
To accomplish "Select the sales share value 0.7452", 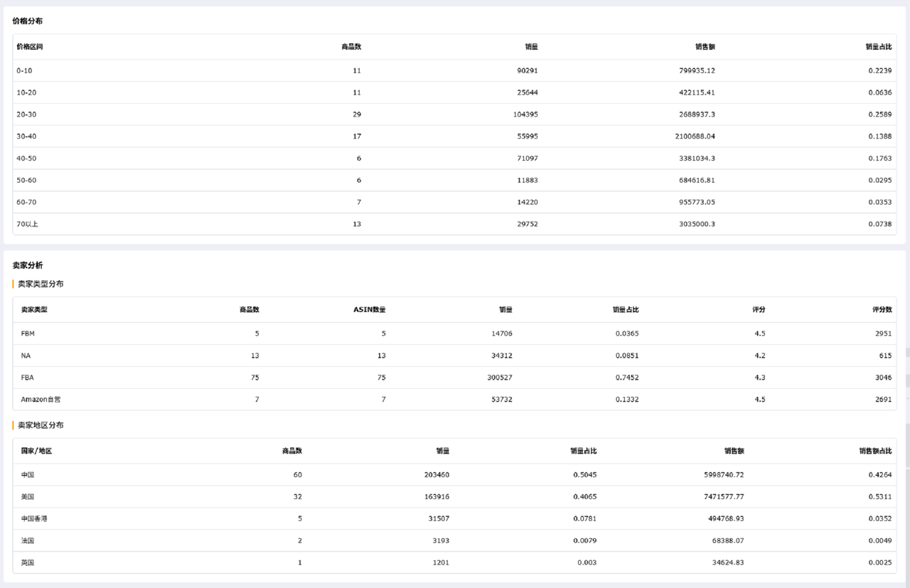I will [x=627, y=378].
